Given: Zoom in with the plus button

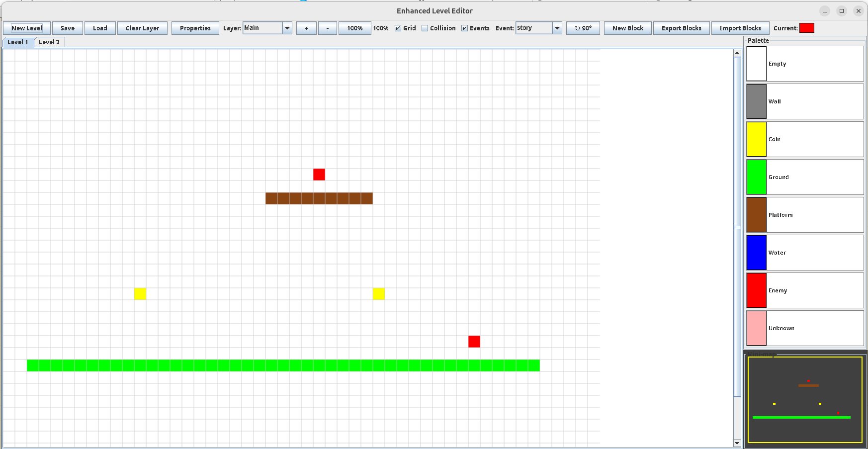Looking at the screenshot, I should point(306,28).
